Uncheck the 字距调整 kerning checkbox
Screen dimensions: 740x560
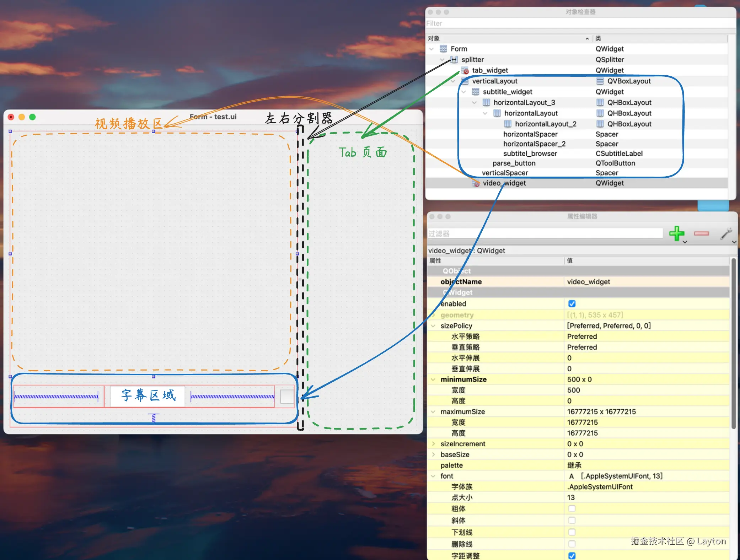point(572,555)
